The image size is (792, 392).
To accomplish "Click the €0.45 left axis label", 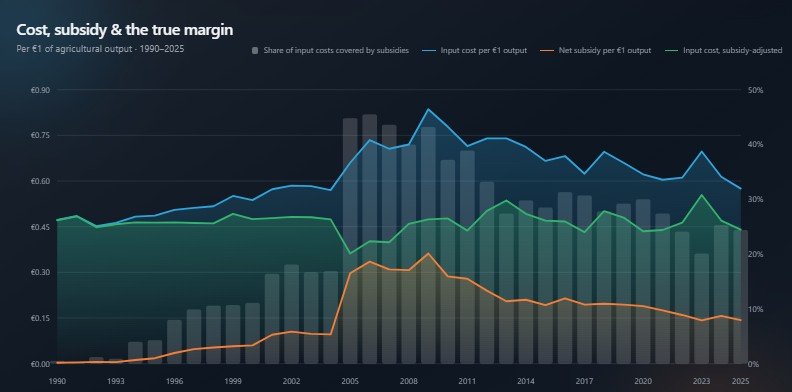I will [x=40, y=227].
